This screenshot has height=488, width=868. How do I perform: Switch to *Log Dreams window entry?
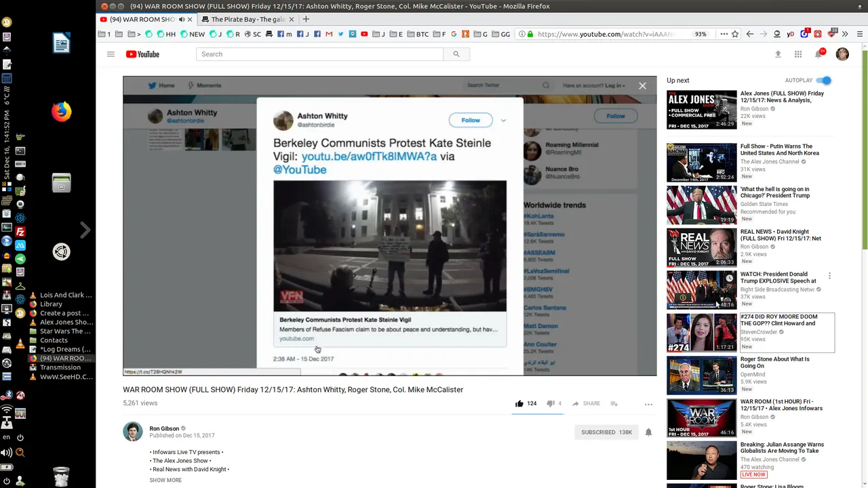tap(60, 349)
